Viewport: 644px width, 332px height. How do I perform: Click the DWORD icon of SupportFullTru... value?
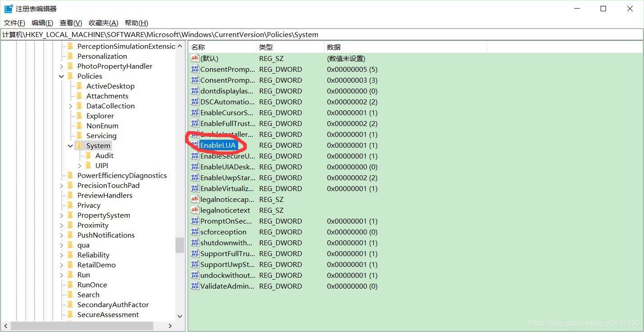click(x=195, y=253)
